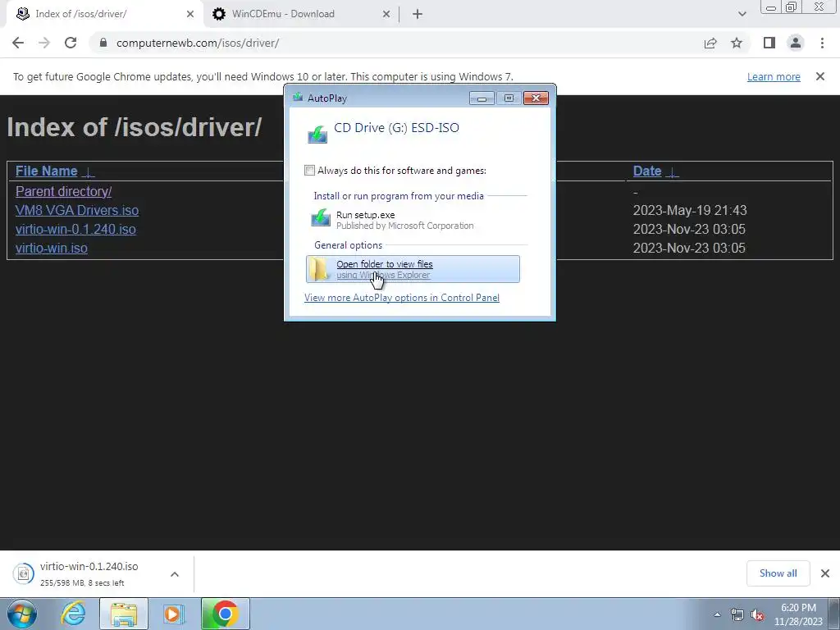Expand the tab search chevron

(742, 14)
